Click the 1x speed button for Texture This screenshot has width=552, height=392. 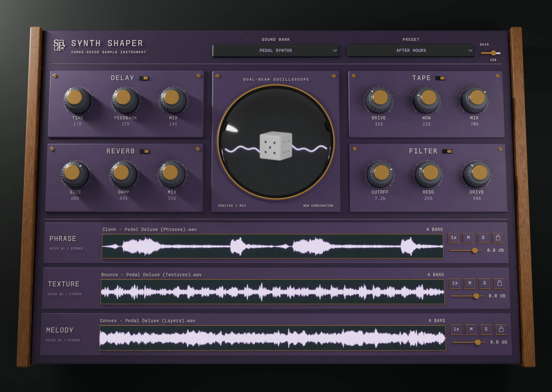pyautogui.click(x=455, y=283)
